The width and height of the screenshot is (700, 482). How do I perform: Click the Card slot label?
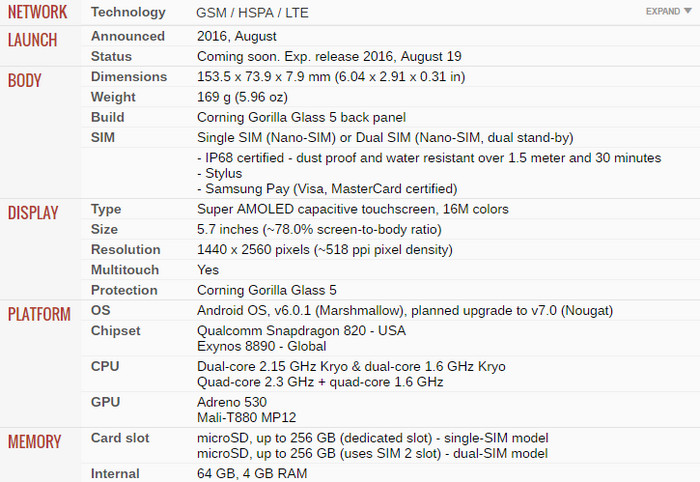(x=119, y=438)
